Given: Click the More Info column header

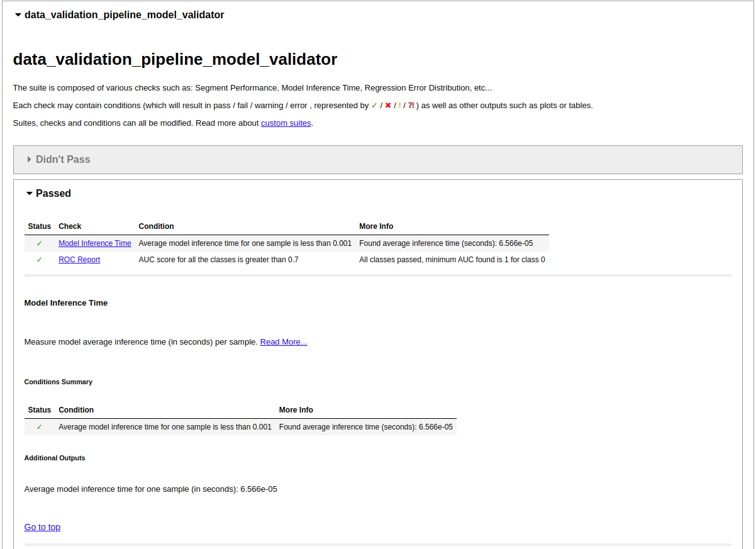Looking at the screenshot, I should coord(375,226).
